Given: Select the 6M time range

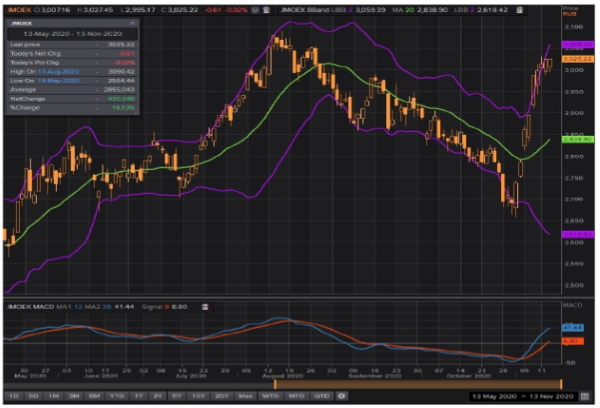Looking at the screenshot, I should click(93, 397).
